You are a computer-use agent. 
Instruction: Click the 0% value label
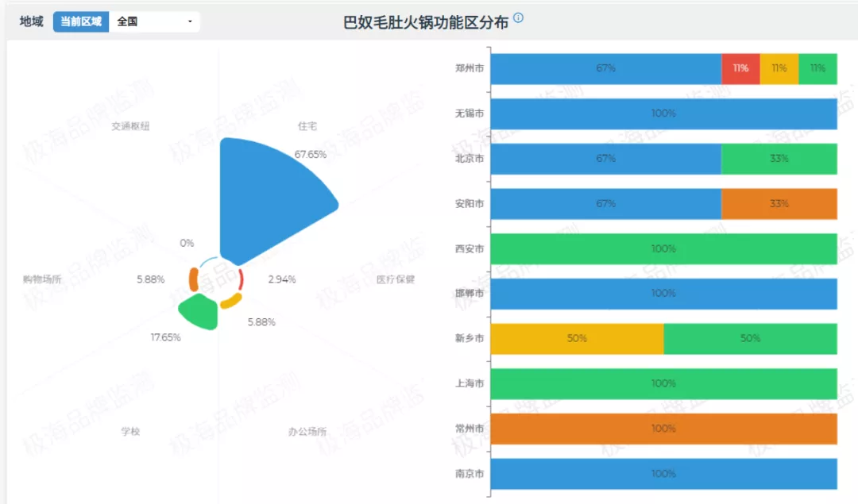tap(187, 243)
